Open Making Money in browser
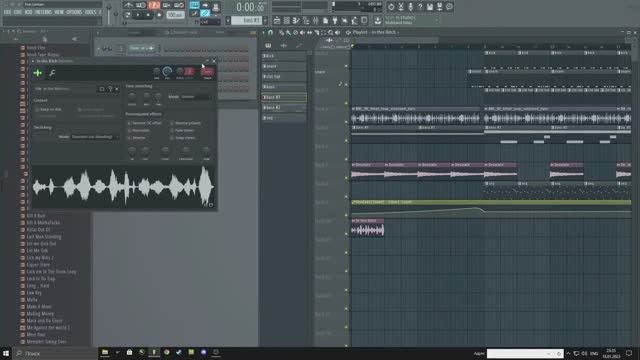Screen dimensions: 640x360 (40, 313)
